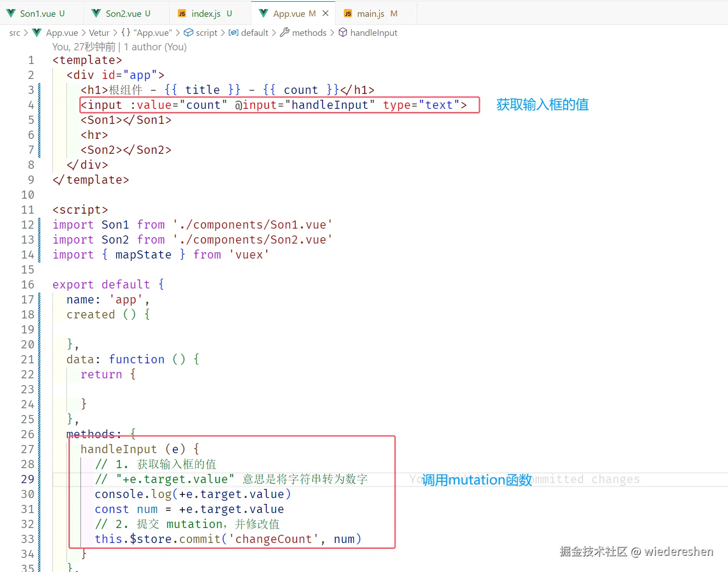The height and width of the screenshot is (572, 728).
Task: Click the created hook on line 18
Action: click(x=91, y=315)
